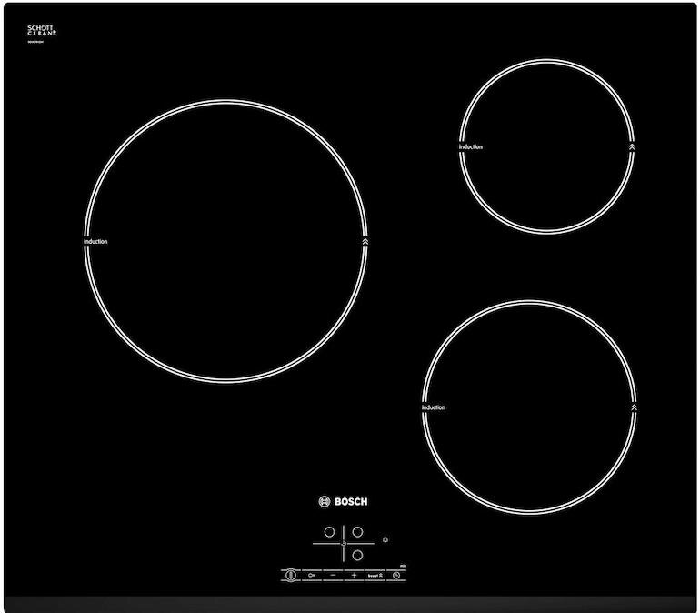
Task: Click the double chevron on large left zone
Action: pyautogui.click(x=365, y=242)
